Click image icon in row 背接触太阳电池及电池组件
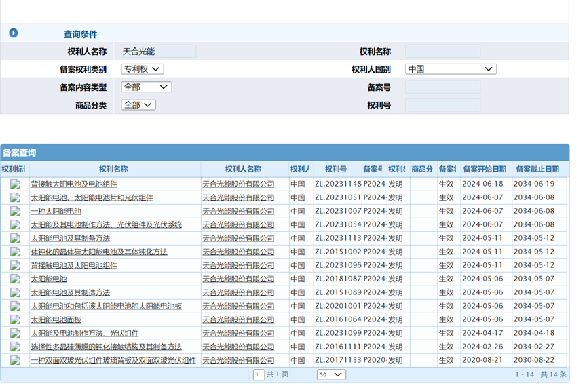587x392 pixels. point(15,184)
